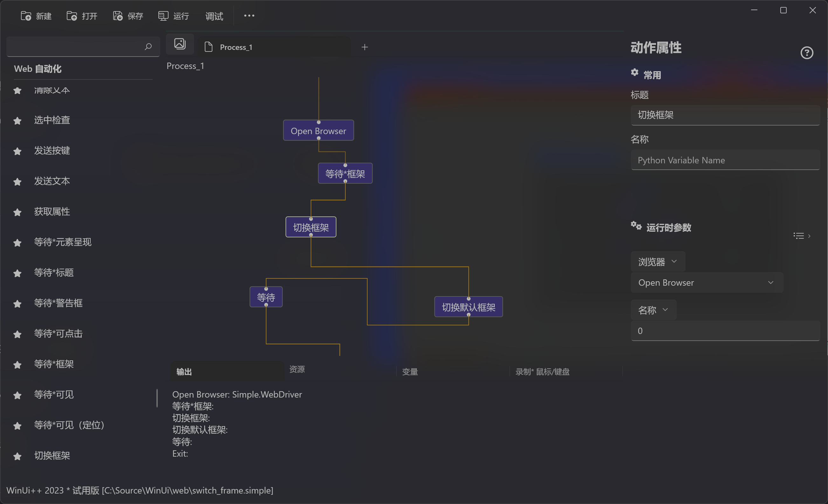Toggle favorite star for 获取属性
This screenshot has width=828, height=504.
coord(17,212)
